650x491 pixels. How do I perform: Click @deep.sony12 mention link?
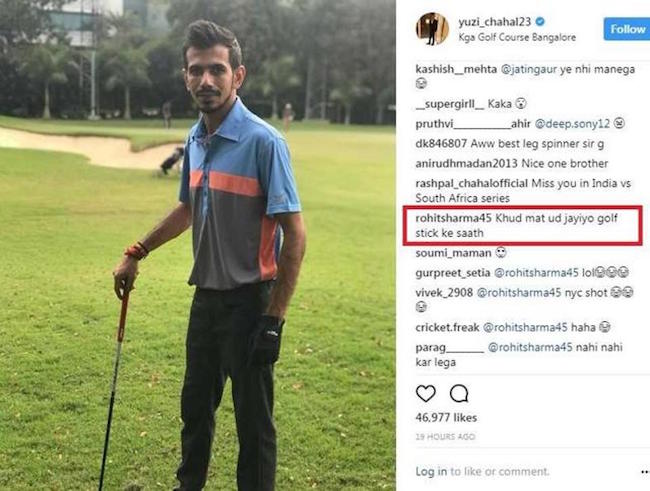[572, 124]
